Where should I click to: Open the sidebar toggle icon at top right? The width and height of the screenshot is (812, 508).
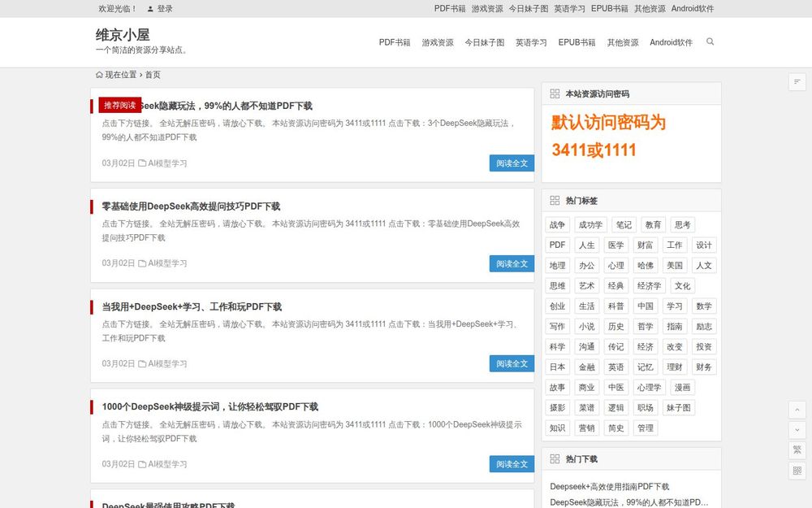(797, 82)
